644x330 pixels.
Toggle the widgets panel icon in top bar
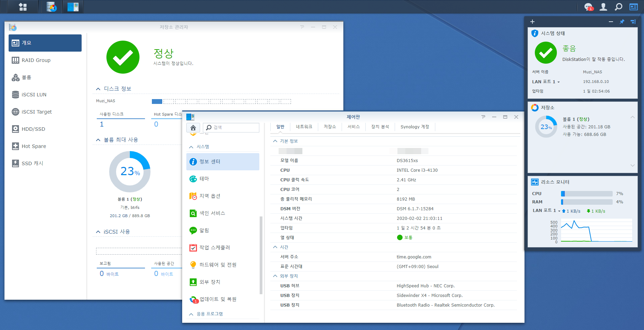[x=634, y=7]
